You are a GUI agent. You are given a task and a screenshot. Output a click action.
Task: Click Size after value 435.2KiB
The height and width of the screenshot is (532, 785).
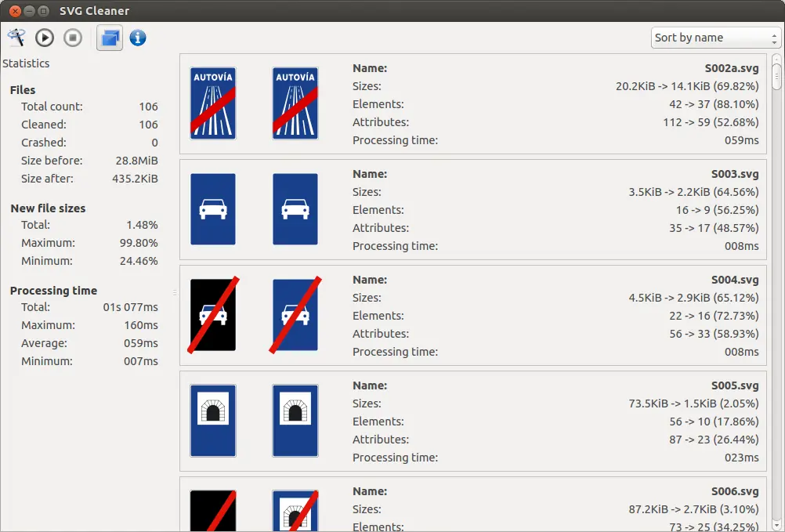[x=135, y=179]
